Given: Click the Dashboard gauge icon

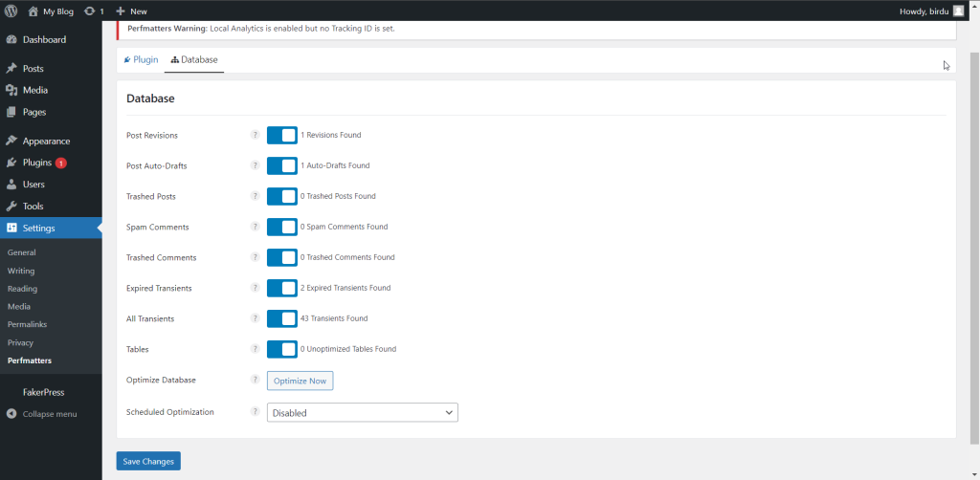Looking at the screenshot, I should 11,39.
